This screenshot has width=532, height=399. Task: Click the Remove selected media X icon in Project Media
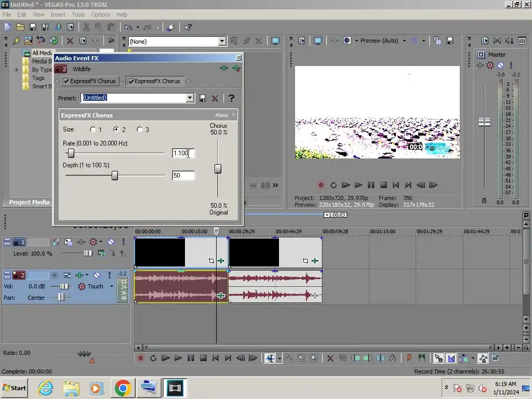pyautogui.click(x=70, y=41)
